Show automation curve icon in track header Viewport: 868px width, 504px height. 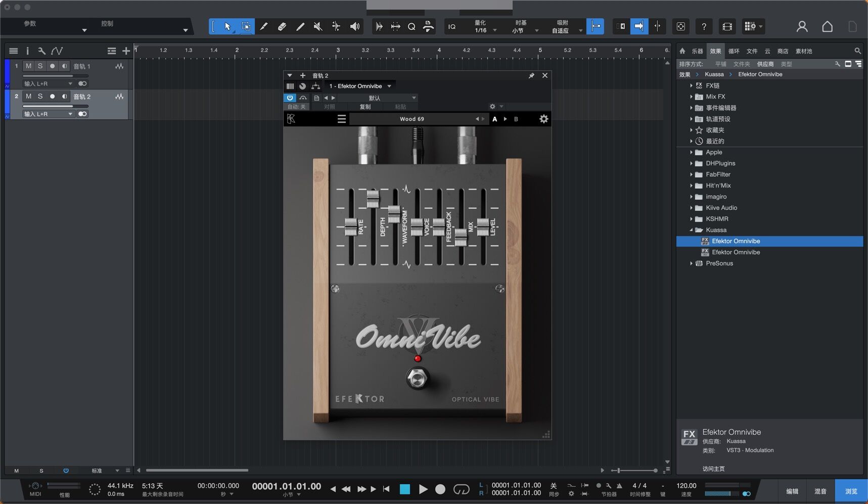coord(57,51)
